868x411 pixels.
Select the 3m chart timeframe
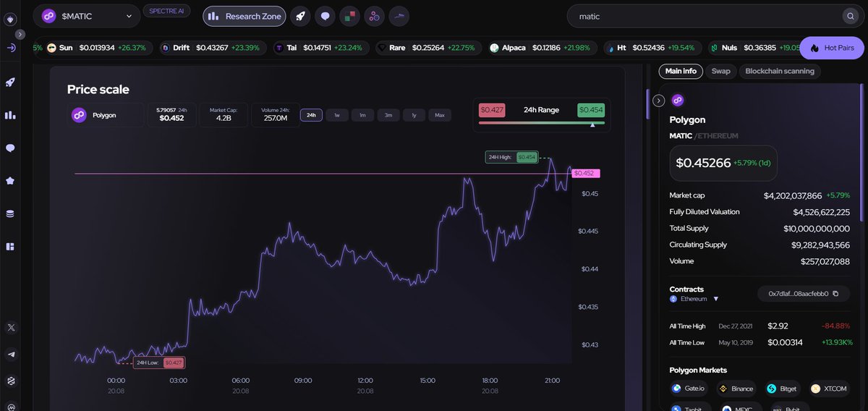tap(388, 115)
